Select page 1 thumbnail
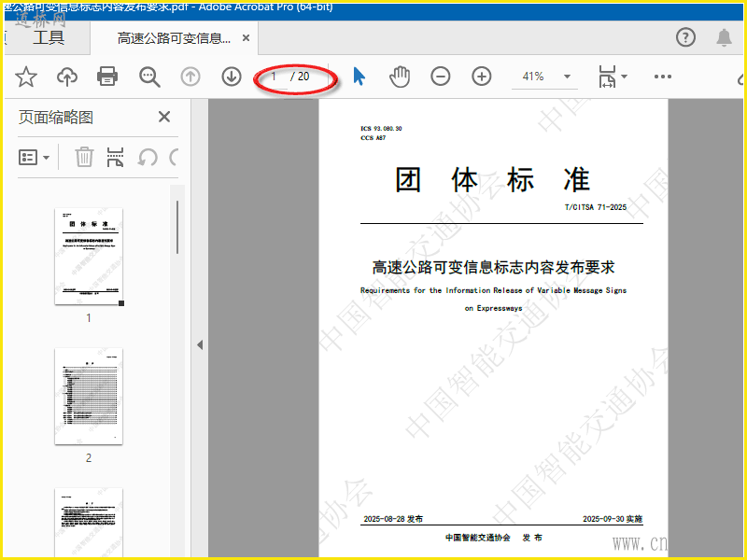The image size is (747, 560). point(89,256)
